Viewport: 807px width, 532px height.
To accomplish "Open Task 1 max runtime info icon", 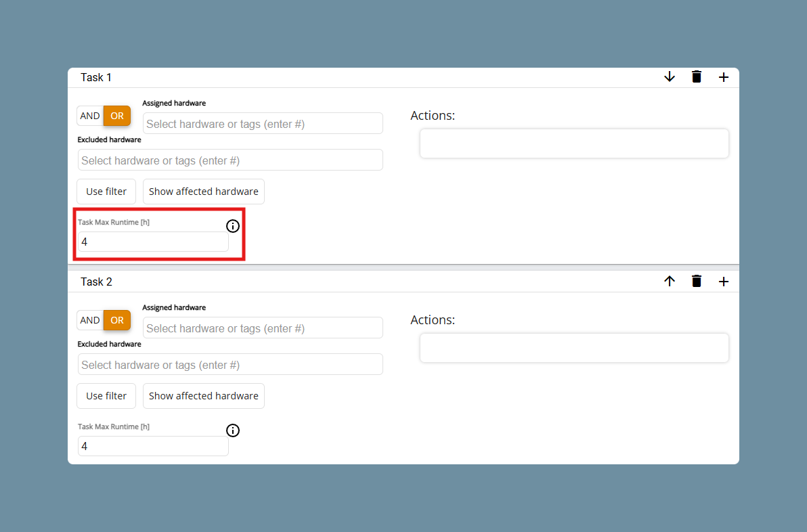I will coord(233,226).
